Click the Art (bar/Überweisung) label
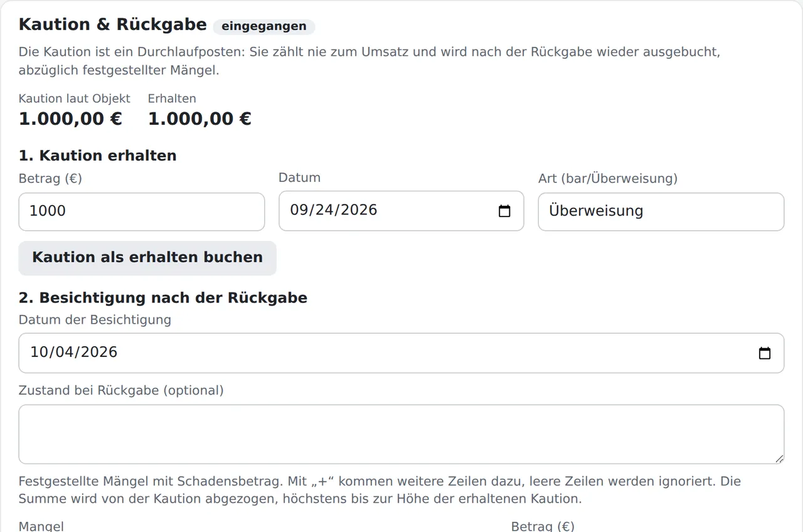 608,178
